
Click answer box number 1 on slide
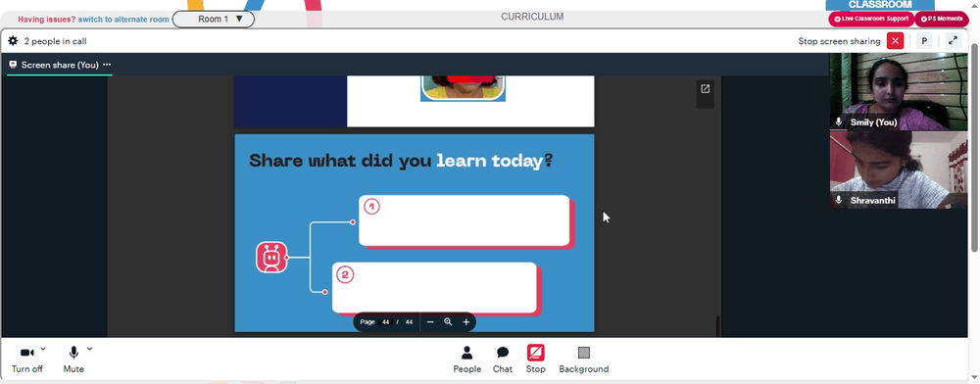[x=465, y=220]
